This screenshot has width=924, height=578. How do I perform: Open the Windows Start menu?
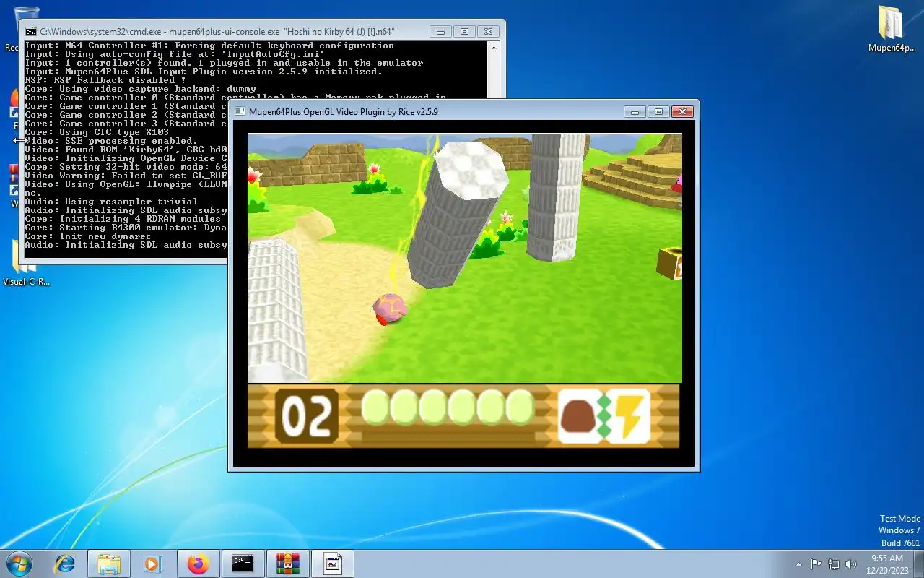click(19, 563)
